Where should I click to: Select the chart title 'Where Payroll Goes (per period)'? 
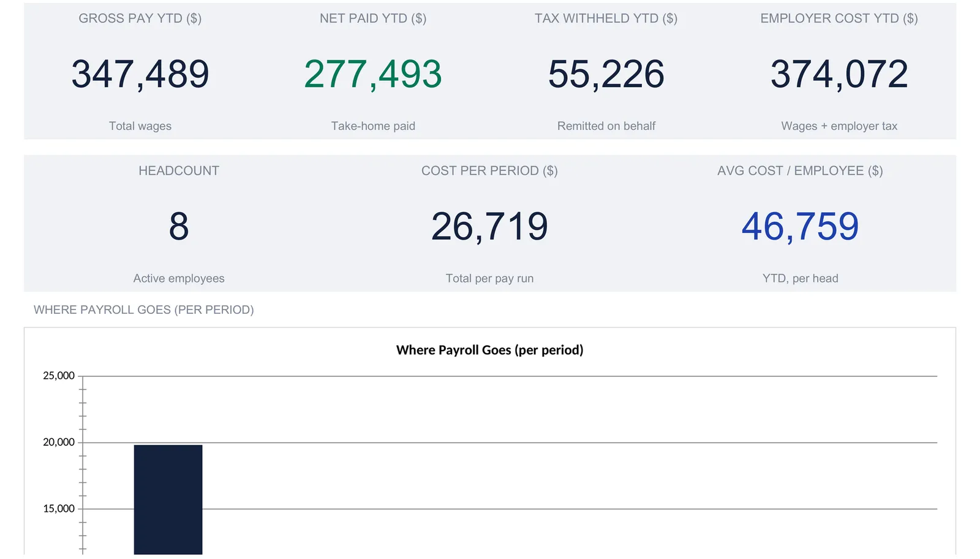point(489,350)
